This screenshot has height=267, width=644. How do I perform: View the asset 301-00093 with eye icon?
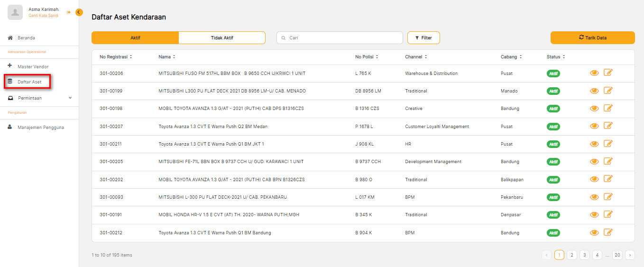594,197
